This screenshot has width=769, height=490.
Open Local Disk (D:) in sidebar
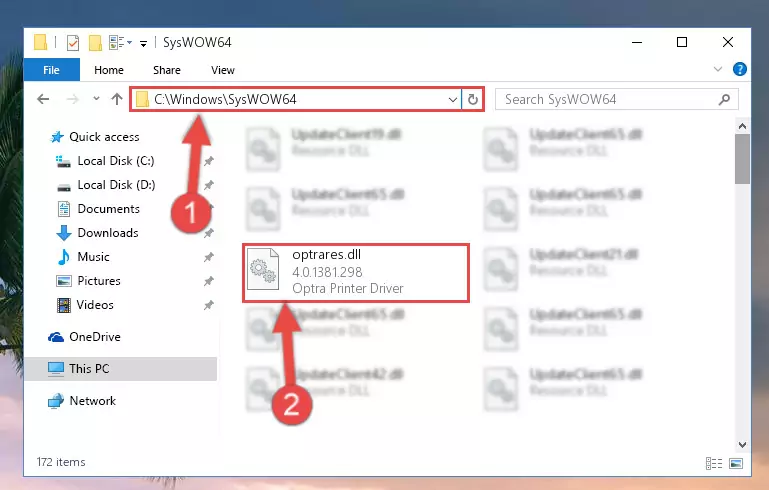tap(116, 185)
